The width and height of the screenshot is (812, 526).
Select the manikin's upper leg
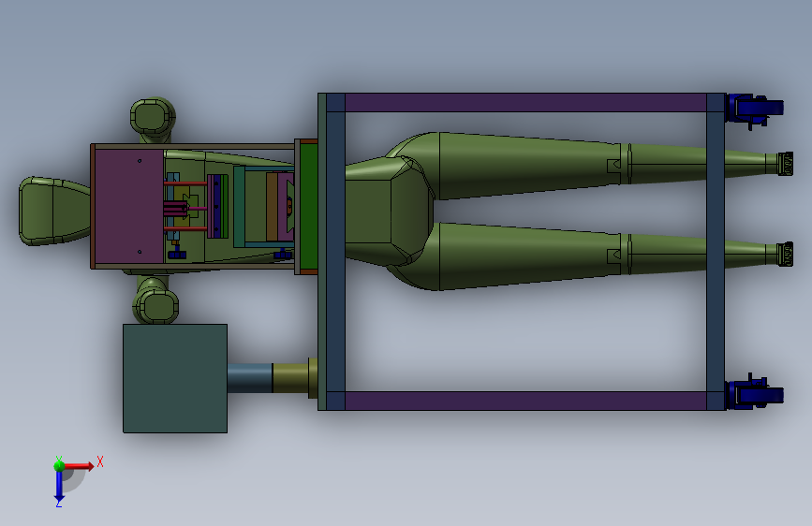(x=528, y=166)
